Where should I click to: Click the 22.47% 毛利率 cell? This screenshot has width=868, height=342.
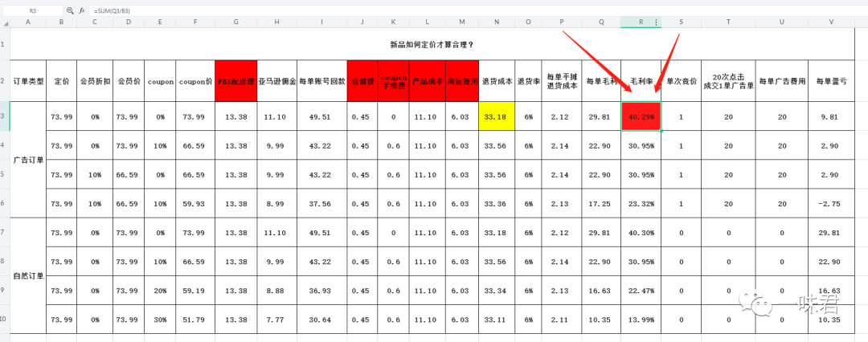(x=641, y=291)
